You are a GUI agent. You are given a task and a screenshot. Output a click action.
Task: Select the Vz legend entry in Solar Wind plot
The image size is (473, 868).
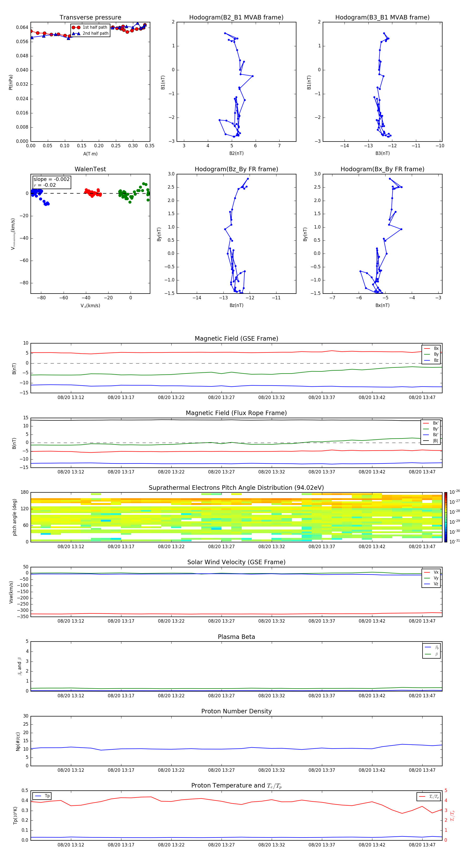click(431, 584)
